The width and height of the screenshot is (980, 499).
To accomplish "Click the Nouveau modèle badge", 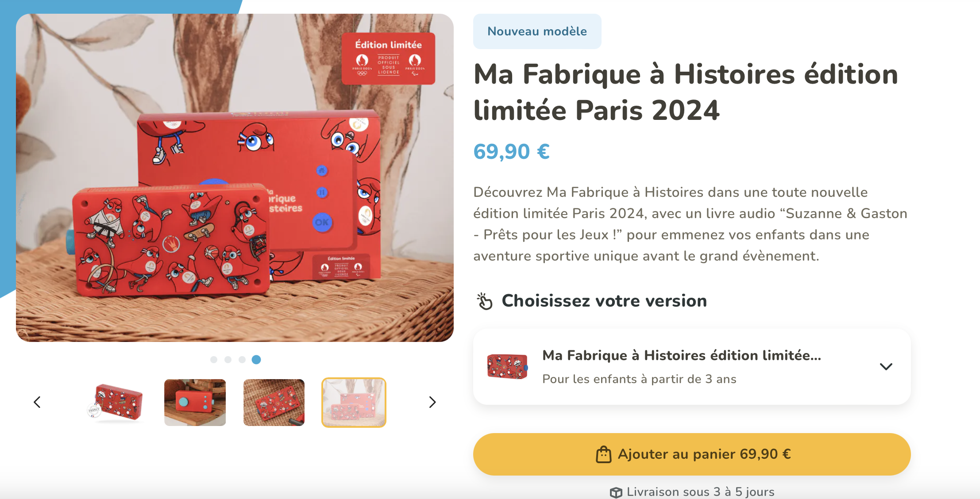I will (537, 31).
